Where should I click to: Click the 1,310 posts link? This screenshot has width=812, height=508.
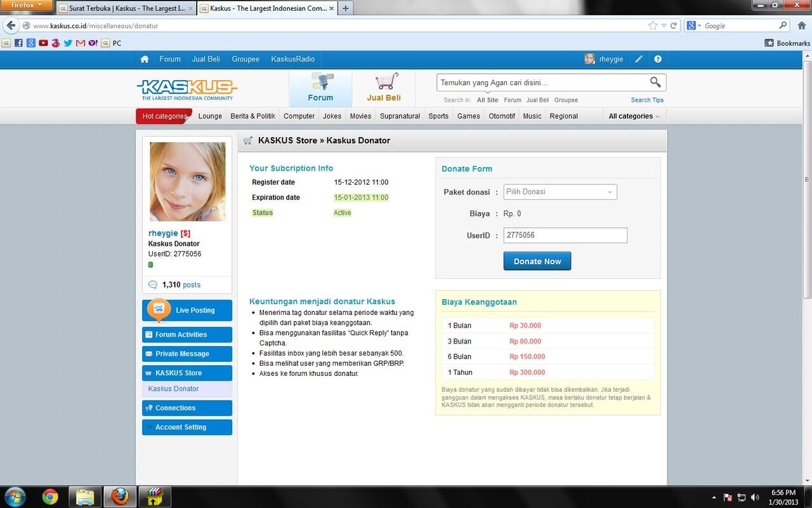[x=181, y=285]
